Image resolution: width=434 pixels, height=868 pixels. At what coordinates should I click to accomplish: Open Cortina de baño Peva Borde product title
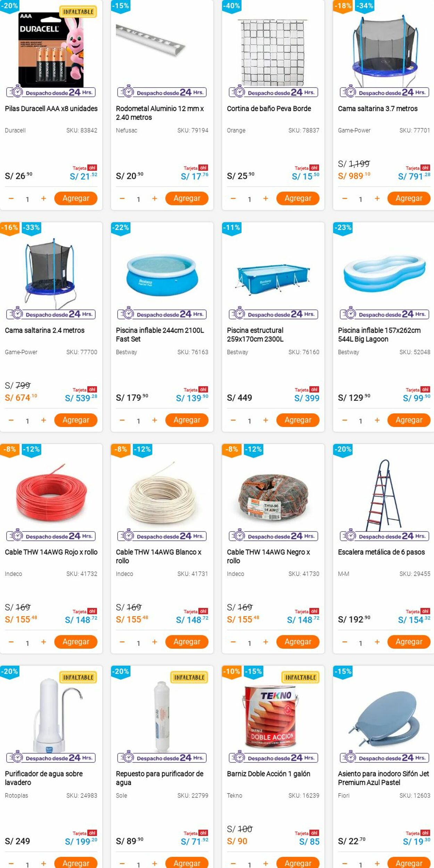pos(269,109)
